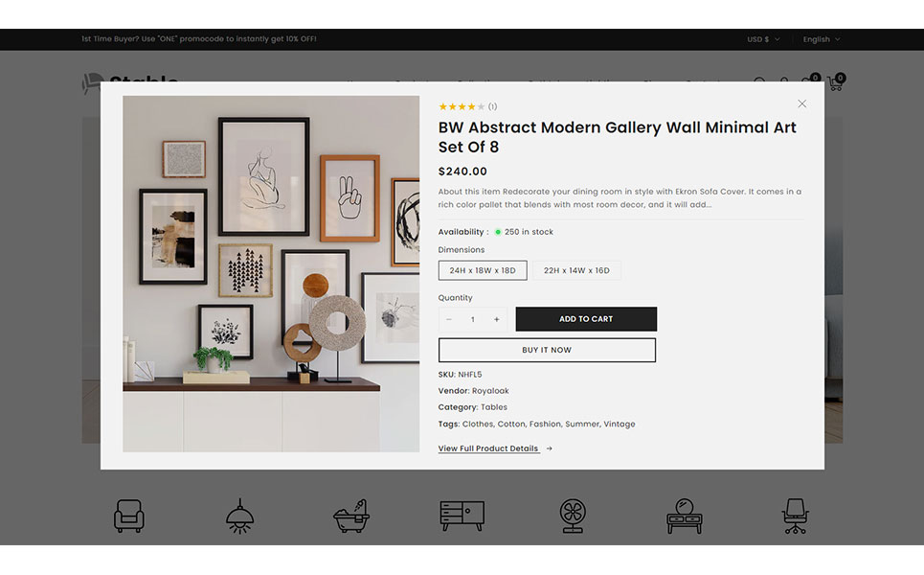Screen dimensions: 924x575
Task: Click the Buy It Now button
Action: tap(547, 350)
